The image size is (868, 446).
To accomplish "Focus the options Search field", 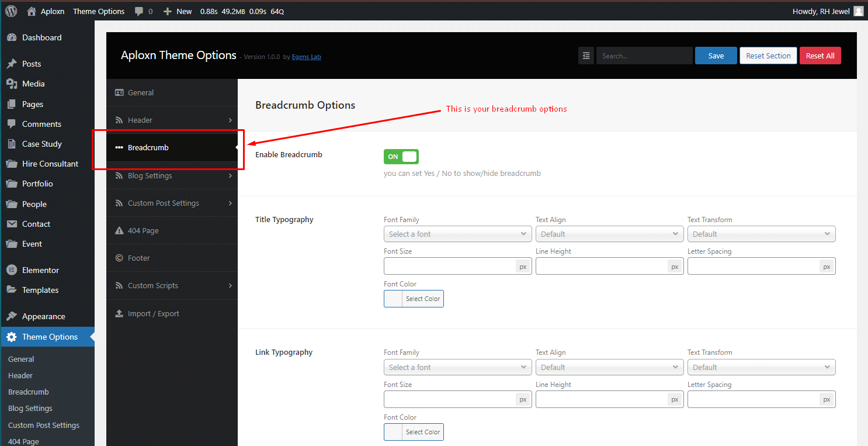I will [644, 56].
